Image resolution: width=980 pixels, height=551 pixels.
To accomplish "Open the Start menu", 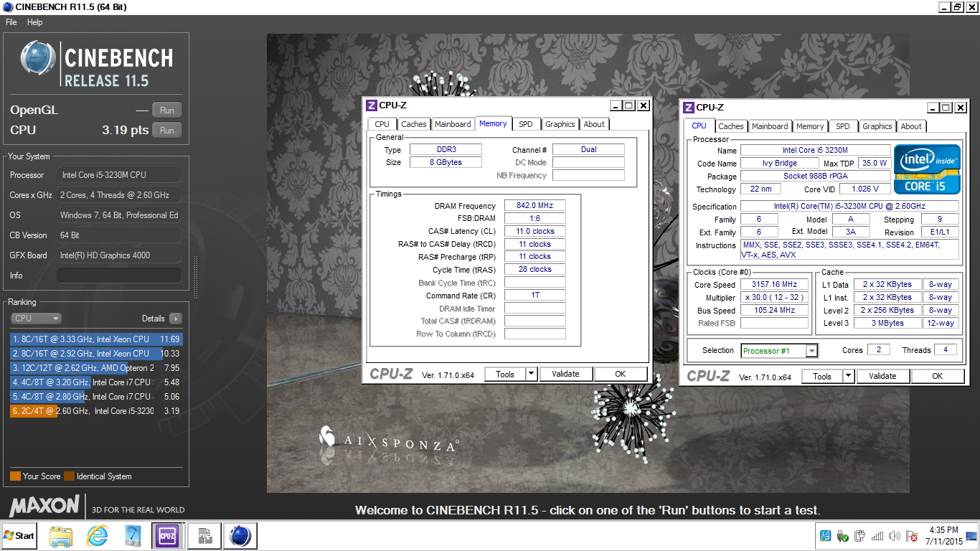I will point(19,536).
